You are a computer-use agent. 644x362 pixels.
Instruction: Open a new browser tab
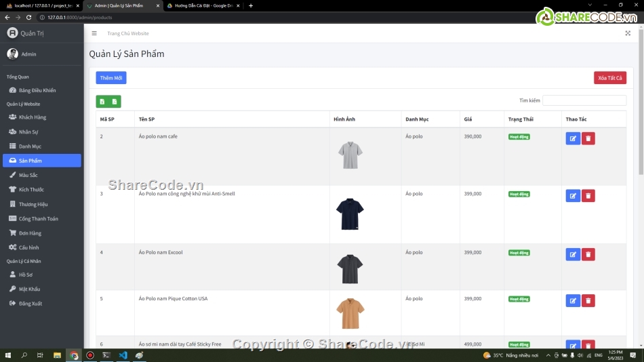click(x=251, y=5)
